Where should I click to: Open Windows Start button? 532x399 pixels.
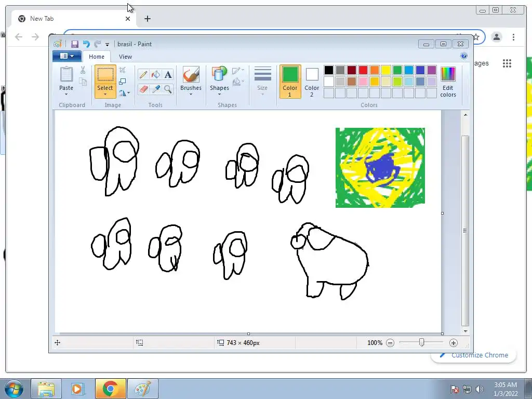(x=13, y=389)
